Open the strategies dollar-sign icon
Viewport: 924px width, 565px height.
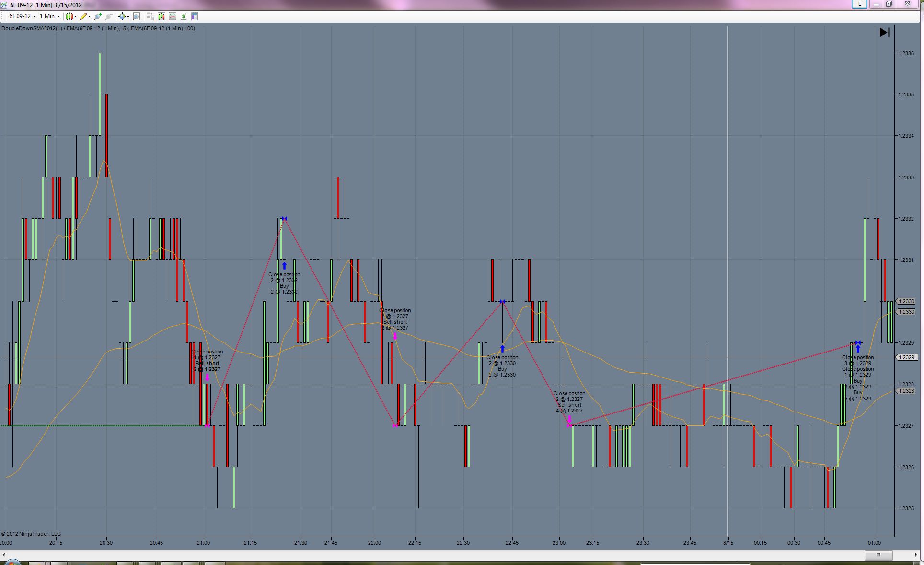click(184, 16)
